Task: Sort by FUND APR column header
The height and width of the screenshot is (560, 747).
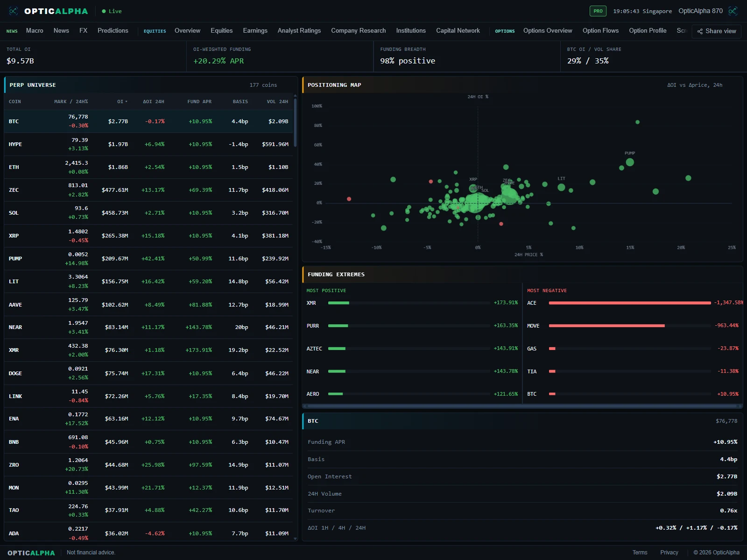Action: 199,102
